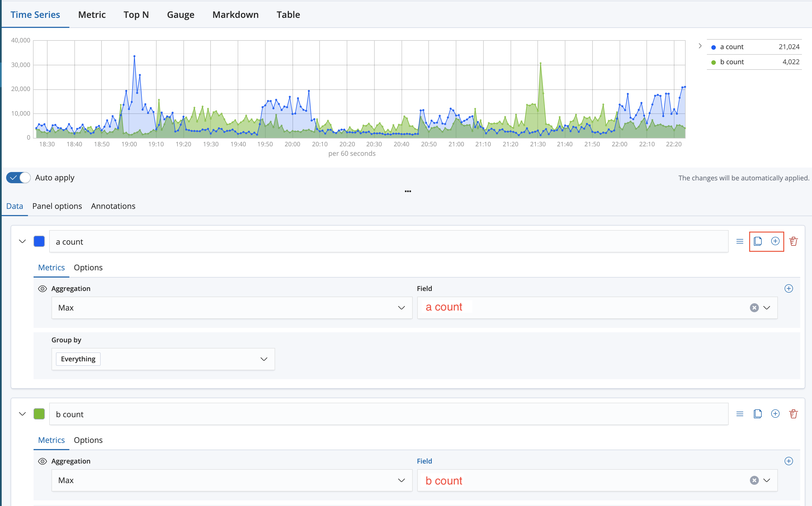
Task: Clone the 'a count' series
Action: 757,241
